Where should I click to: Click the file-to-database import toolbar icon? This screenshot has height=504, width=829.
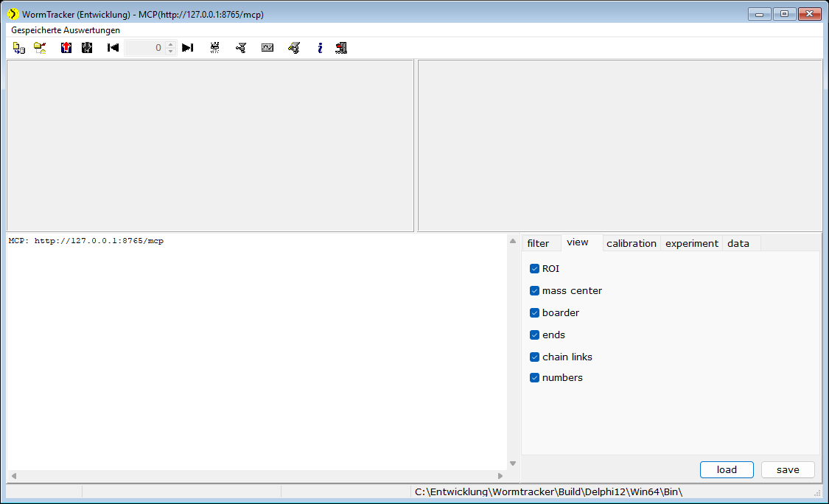[x=19, y=48]
